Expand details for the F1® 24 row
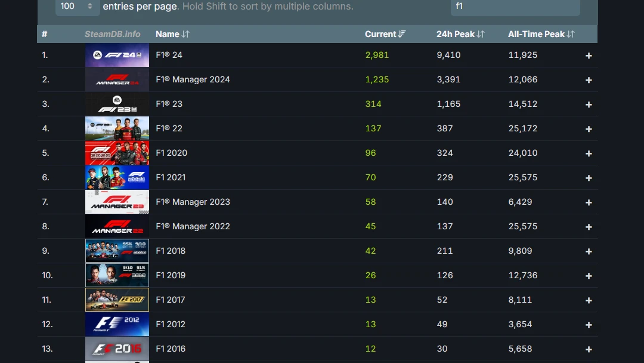 tap(589, 55)
